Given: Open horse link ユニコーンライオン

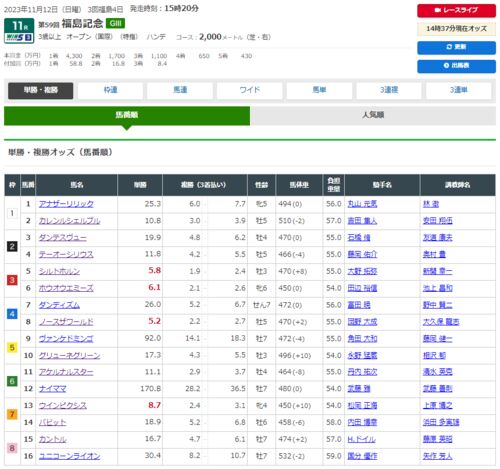Looking at the screenshot, I should click(69, 456).
